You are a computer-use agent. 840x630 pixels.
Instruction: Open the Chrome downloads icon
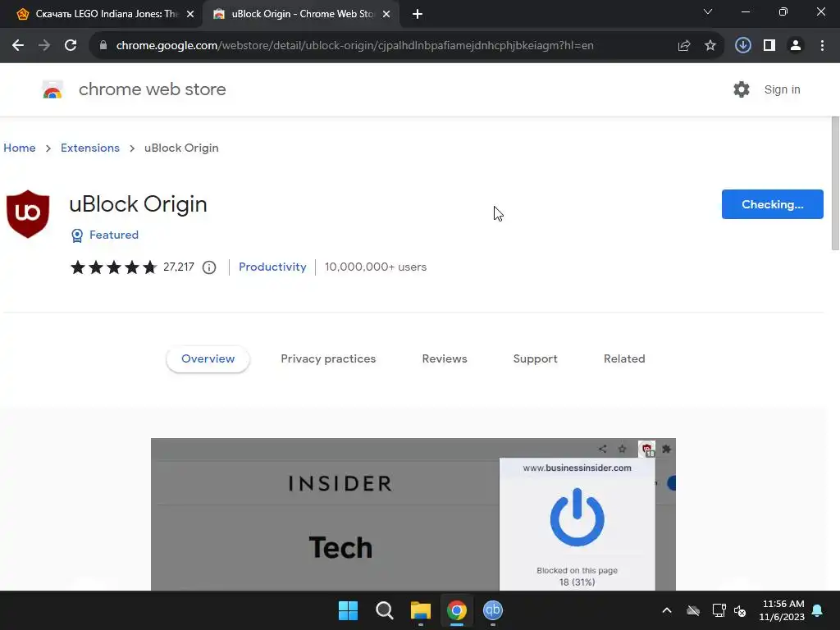point(743,46)
